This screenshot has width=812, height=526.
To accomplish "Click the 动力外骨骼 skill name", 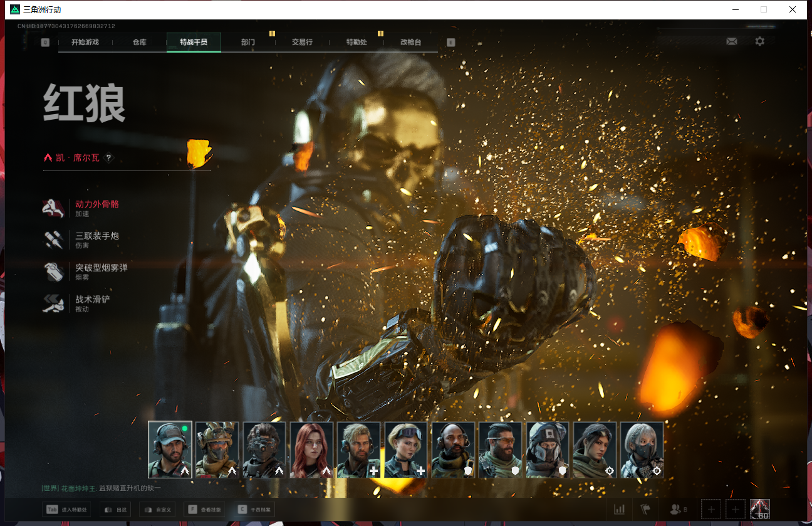I will (x=97, y=204).
